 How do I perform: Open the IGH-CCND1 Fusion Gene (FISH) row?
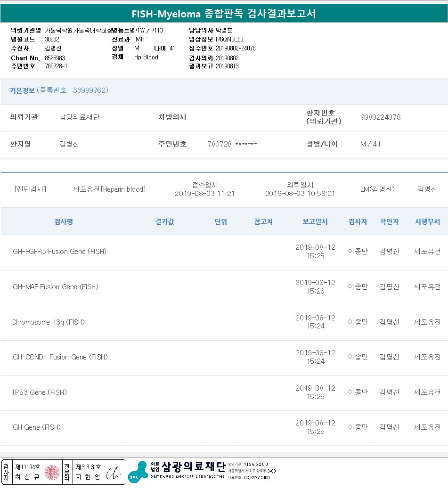pyautogui.click(x=59, y=357)
